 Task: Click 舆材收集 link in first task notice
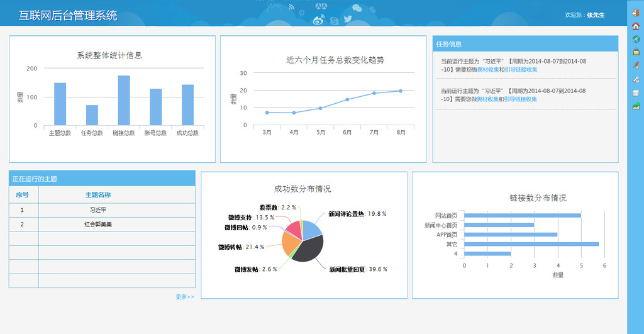click(x=488, y=69)
